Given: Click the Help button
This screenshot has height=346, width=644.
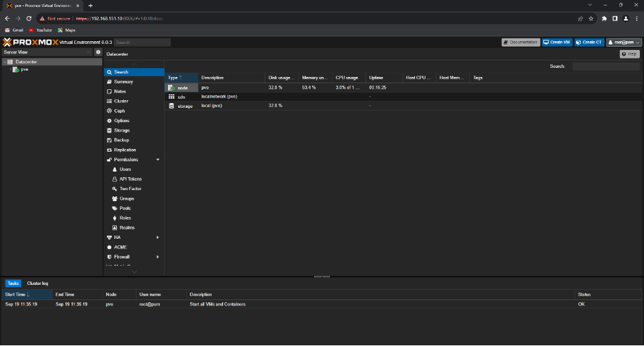Looking at the screenshot, I should [630, 54].
